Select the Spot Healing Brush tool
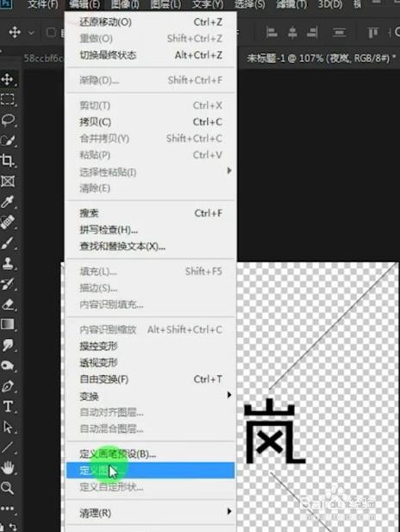400x532 pixels. tap(8, 222)
